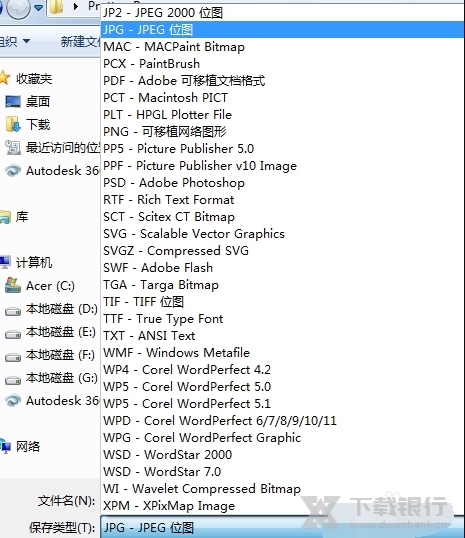
Task: Pick PCX - PaintBrush file type
Action: pos(282,64)
